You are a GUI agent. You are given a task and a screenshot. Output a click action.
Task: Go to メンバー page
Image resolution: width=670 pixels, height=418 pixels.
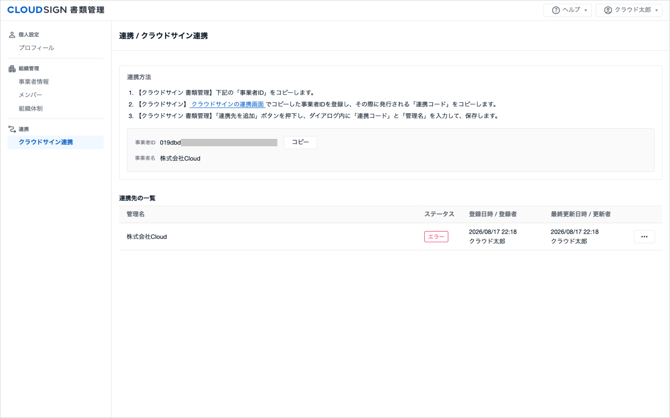point(30,95)
